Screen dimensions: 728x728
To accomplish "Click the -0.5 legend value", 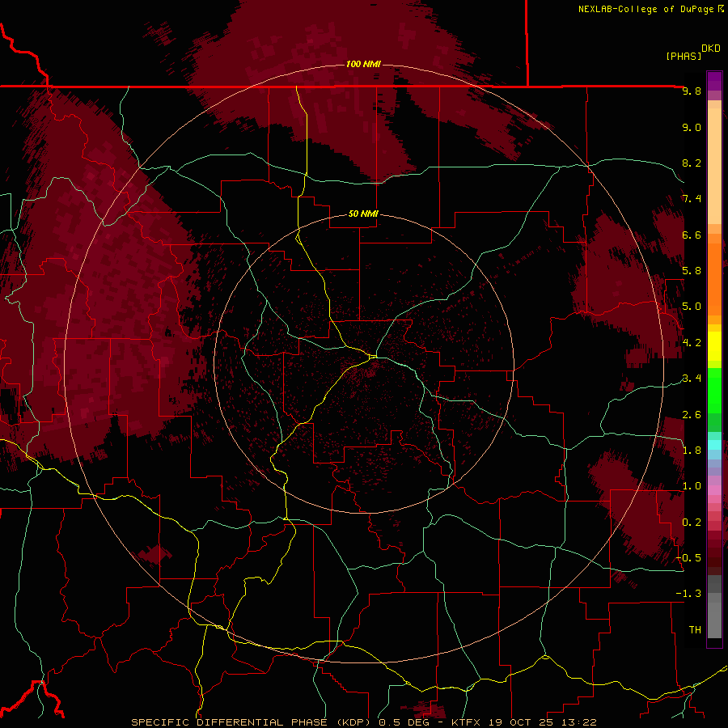I will (x=688, y=557).
